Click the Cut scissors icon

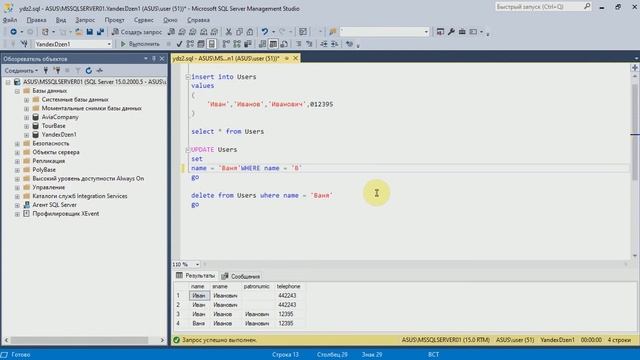[x=228, y=31]
